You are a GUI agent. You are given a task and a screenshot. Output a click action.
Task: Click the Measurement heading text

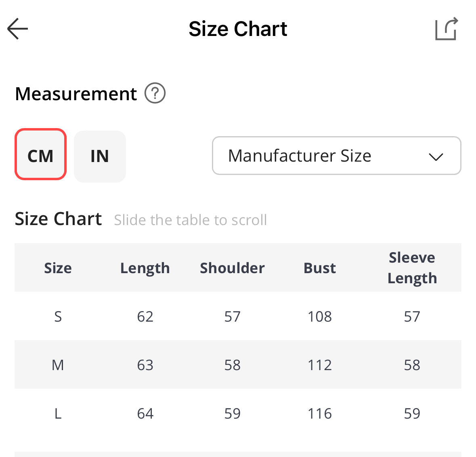coord(76,94)
